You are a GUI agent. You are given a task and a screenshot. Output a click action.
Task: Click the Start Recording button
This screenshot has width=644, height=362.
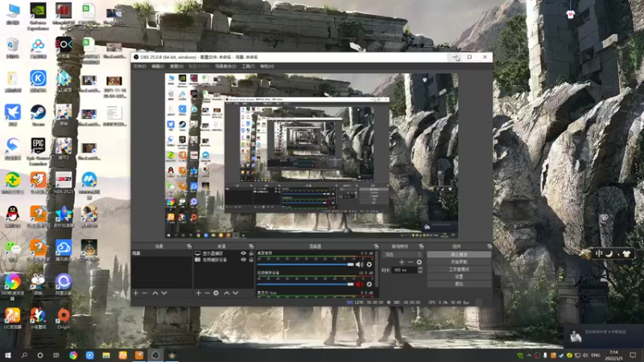459,262
